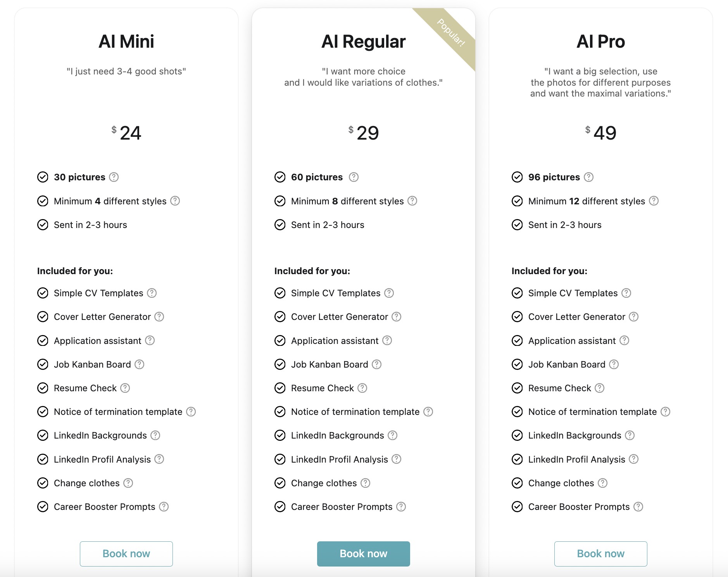
Task: Click question mark beside 96 pictures
Action: 588,177
